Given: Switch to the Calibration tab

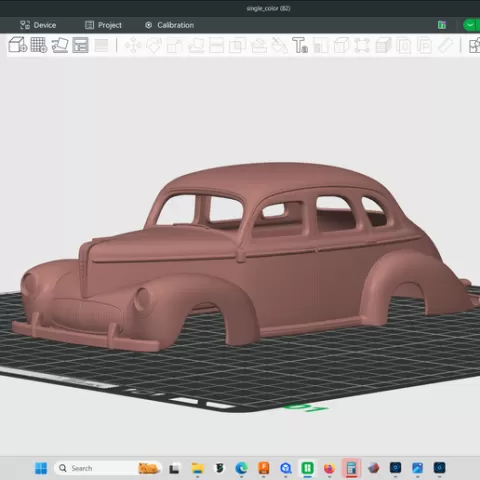Looking at the screenshot, I should coord(169,25).
